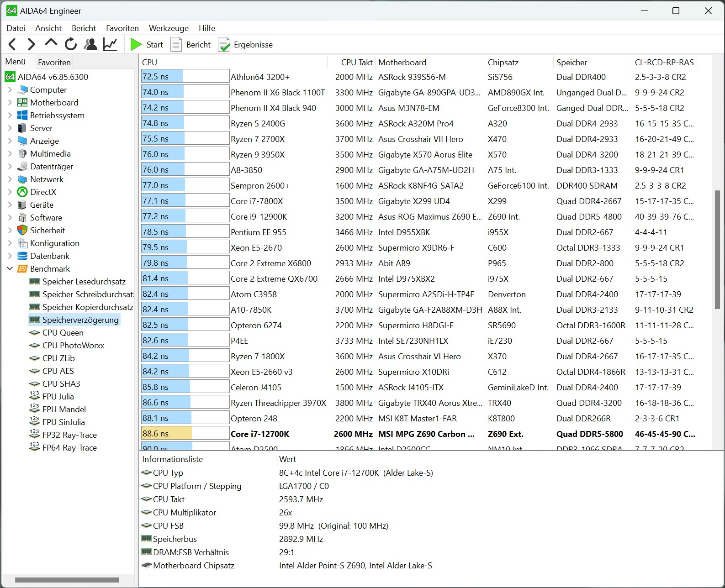Select the Motherboard tree icon
This screenshot has height=588, width=725.
coord(22,103)
